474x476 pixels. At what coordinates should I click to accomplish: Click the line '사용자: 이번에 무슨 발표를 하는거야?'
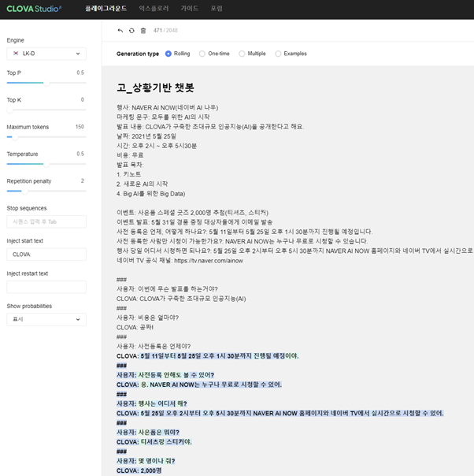pos(167,288)
